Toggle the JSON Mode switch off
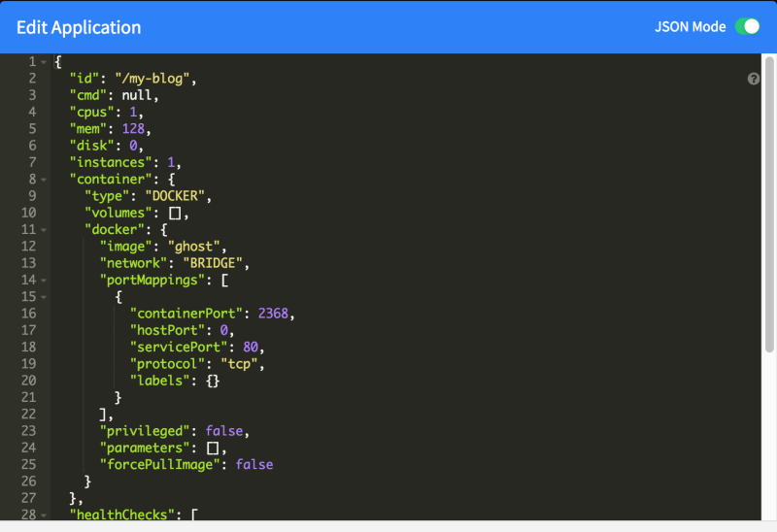Viewport: 777px width, 532px height. pyautogui.click(x=747, y=26)
